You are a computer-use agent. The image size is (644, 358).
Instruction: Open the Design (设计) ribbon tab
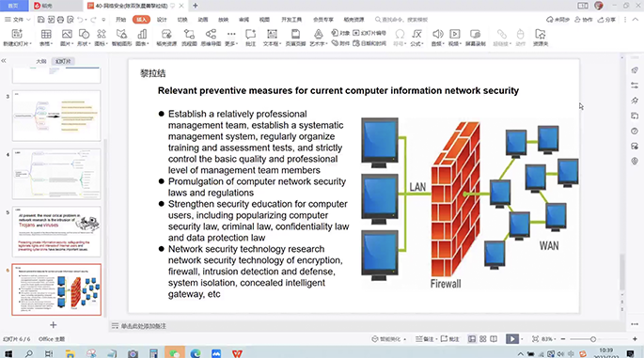coord(162,20)
